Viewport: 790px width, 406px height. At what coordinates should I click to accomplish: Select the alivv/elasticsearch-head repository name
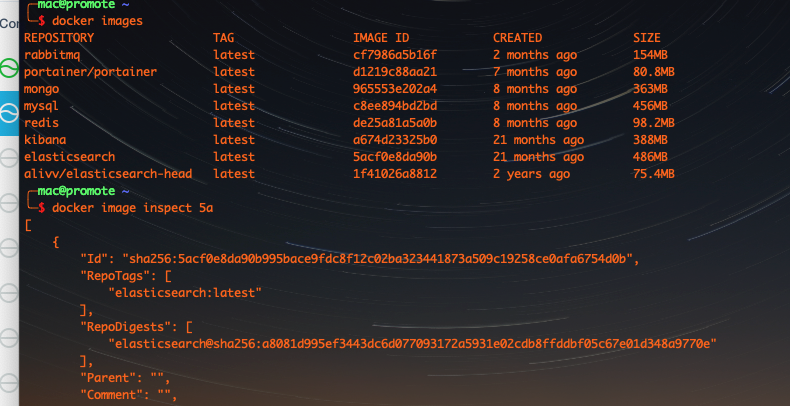click(108, 174)
